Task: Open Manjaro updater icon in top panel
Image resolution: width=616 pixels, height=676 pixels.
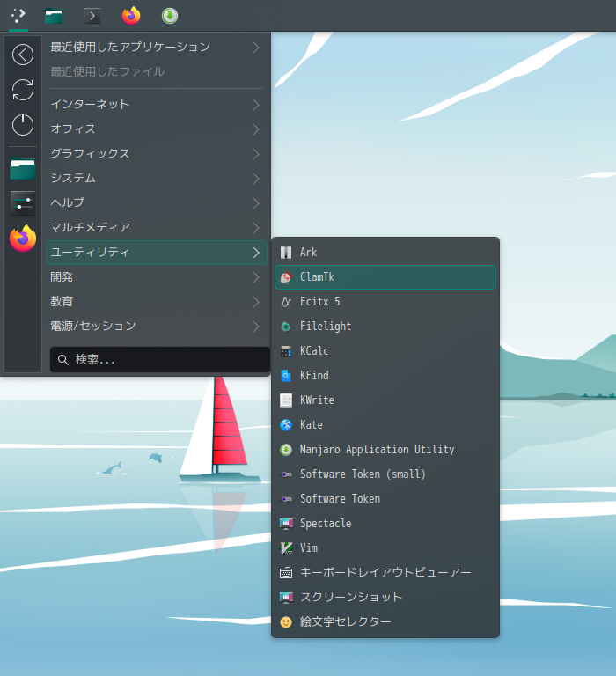Action: pyautogui.click(x=170, y=16)
